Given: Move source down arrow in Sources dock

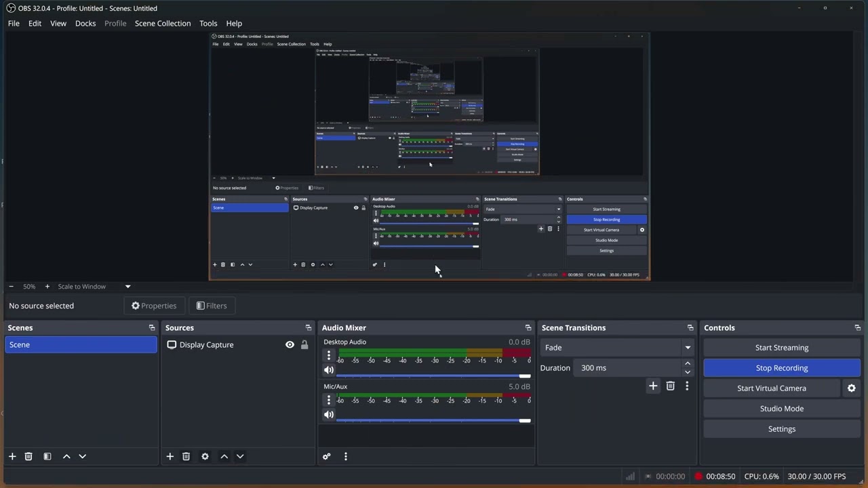Looking at the screenshot, I should click(x=240, y=456).
